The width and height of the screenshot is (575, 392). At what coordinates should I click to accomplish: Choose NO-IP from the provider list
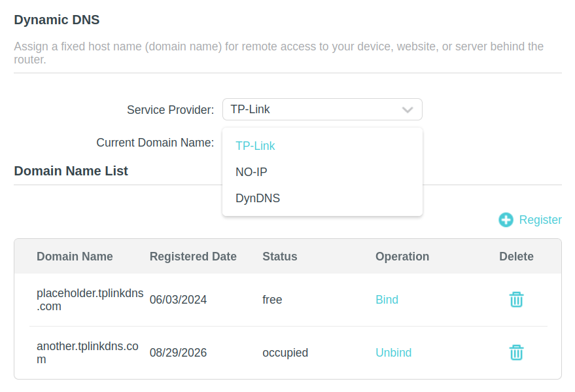tap(251, 172)
